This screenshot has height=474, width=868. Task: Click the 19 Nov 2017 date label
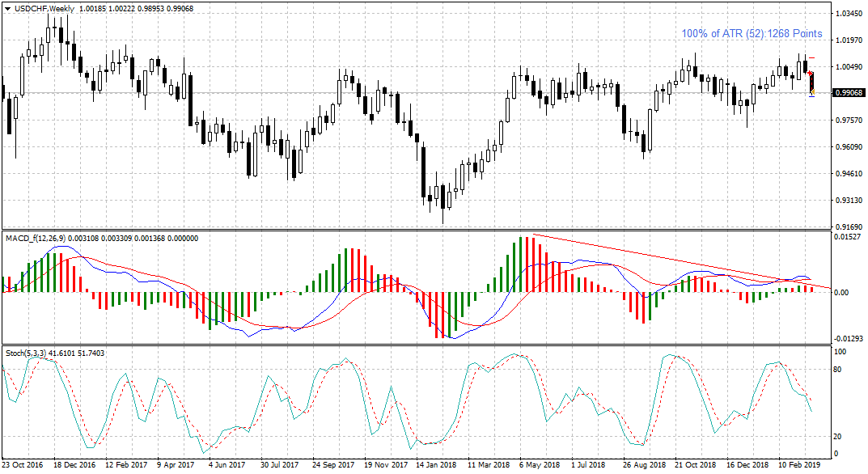pos(385,464)
